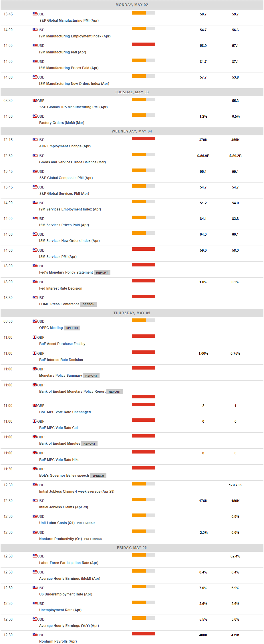Open the ISM Services PMI (Apr) event
The height and width of the screenshot is (644, 264).
[58, 257]
